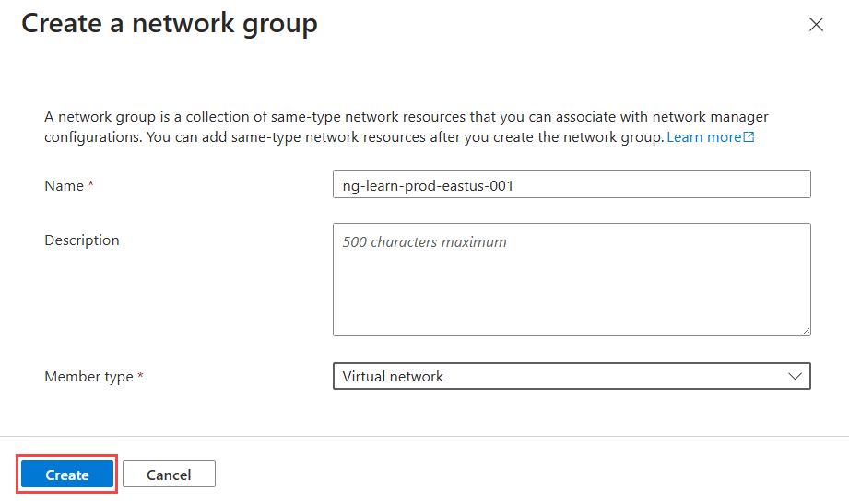This screenshot has width=849, height=504.
Task: Open the Member type dropdown
Action: coord(572,376)
